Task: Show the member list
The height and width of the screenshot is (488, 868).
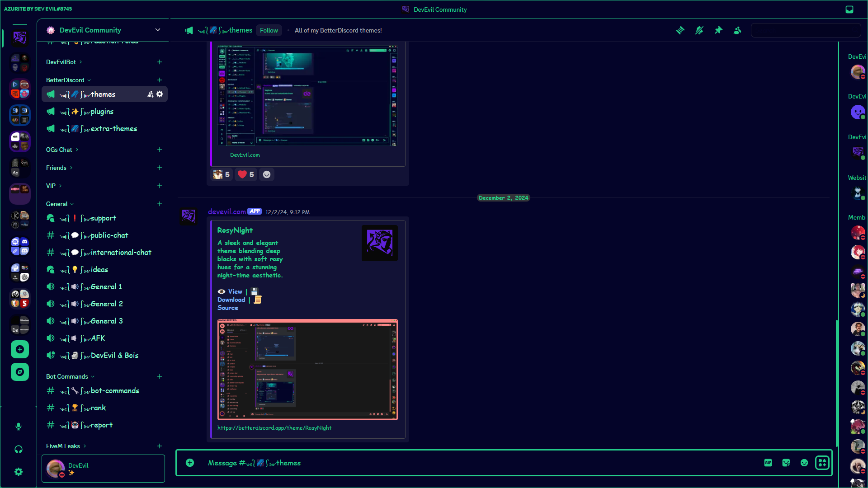Action: click(737, 30)
